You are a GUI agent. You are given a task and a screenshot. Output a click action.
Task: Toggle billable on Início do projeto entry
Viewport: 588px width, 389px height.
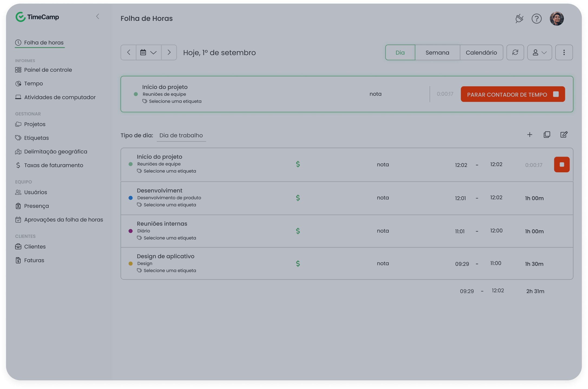[298, 164]
